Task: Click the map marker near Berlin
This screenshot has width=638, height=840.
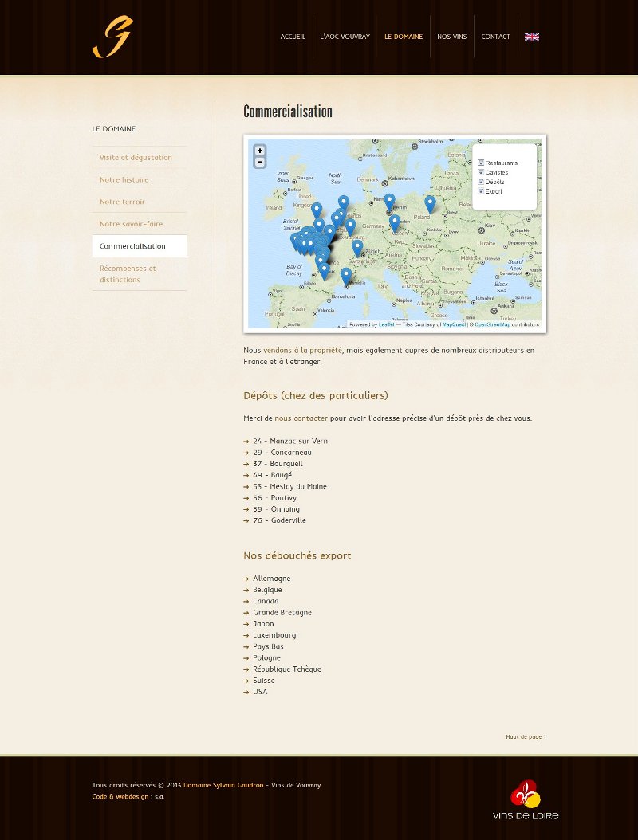Action: (x=389, y=201)
